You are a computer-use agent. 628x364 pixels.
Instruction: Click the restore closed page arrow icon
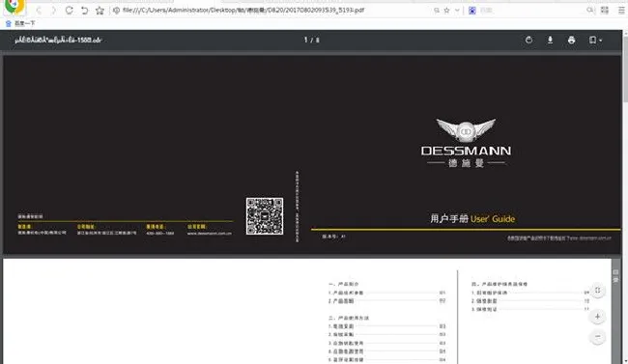tap(84, 11)
